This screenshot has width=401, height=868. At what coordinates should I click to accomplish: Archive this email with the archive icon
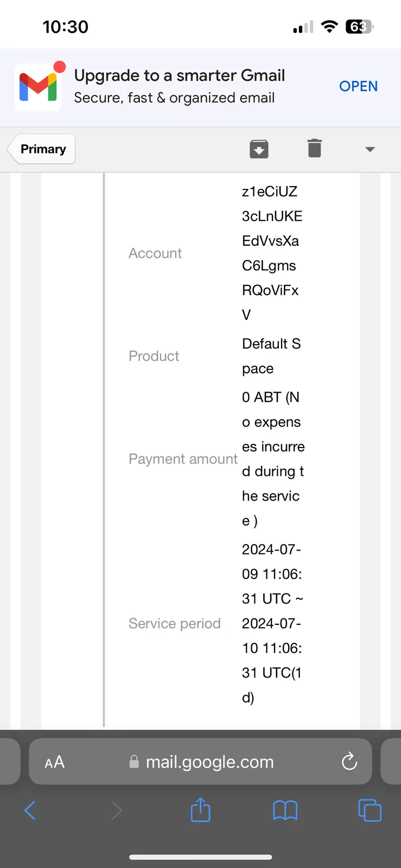[259, 149]
